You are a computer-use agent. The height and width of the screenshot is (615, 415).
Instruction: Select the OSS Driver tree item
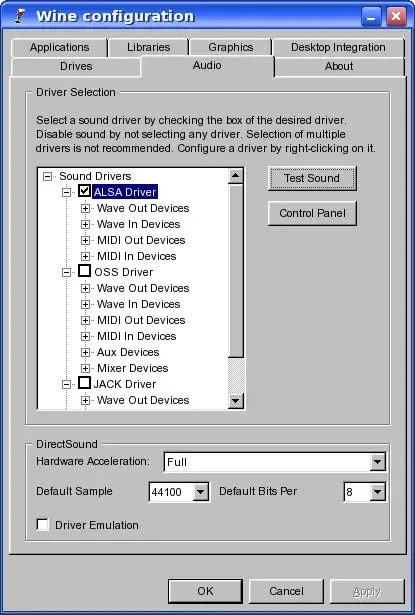coord(124,272)
